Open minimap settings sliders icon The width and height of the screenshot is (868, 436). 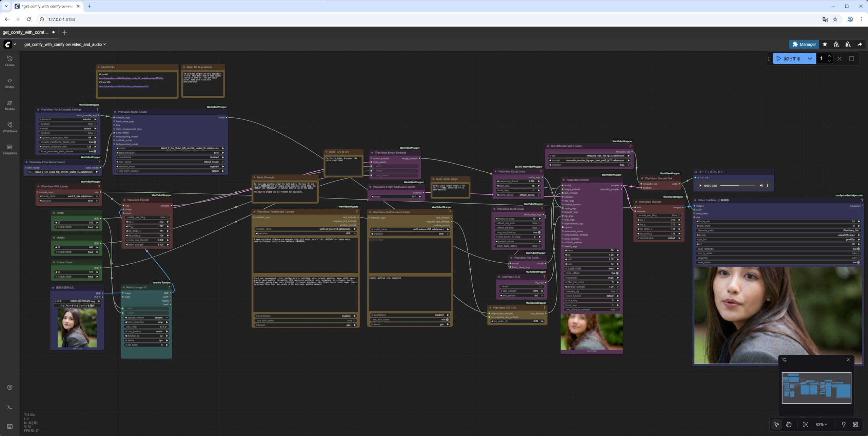(x=784, y=360)
